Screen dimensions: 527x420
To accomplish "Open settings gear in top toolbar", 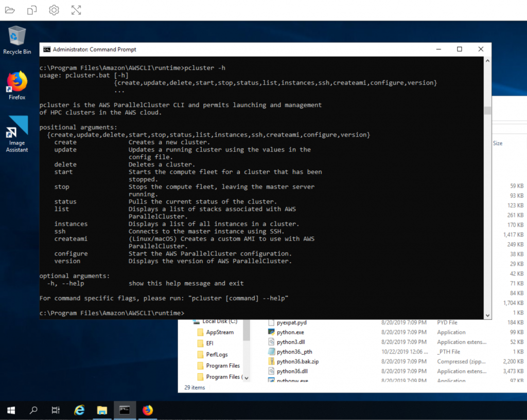I will coord(54,10).
